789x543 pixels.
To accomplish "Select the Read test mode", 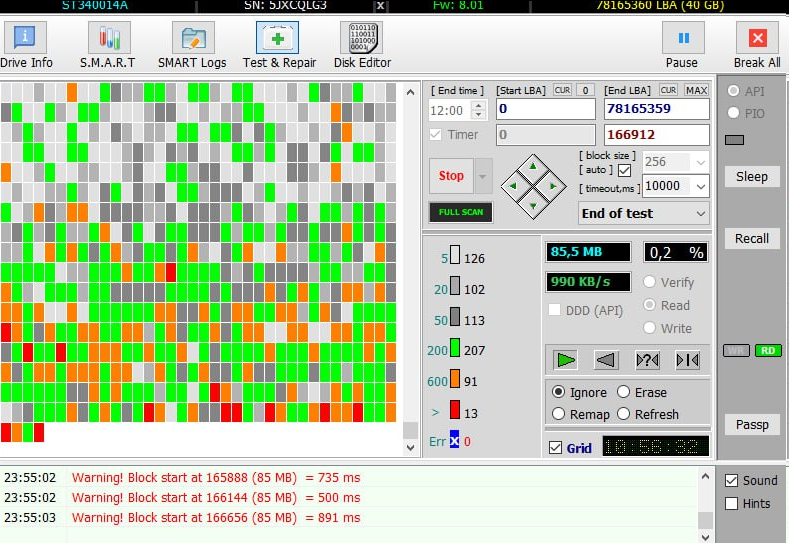I will (x=649, y=305).
